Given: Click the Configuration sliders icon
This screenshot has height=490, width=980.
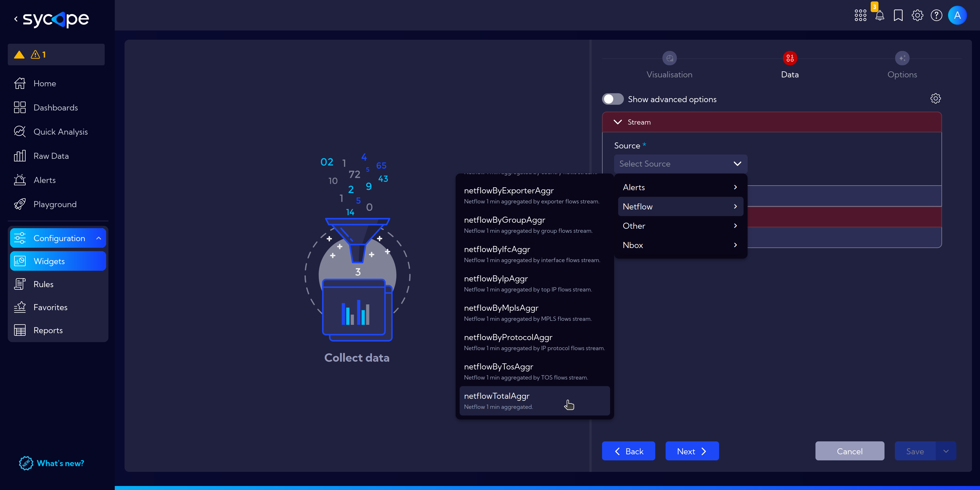Looking at the screenshot, I should click(20, 238).
